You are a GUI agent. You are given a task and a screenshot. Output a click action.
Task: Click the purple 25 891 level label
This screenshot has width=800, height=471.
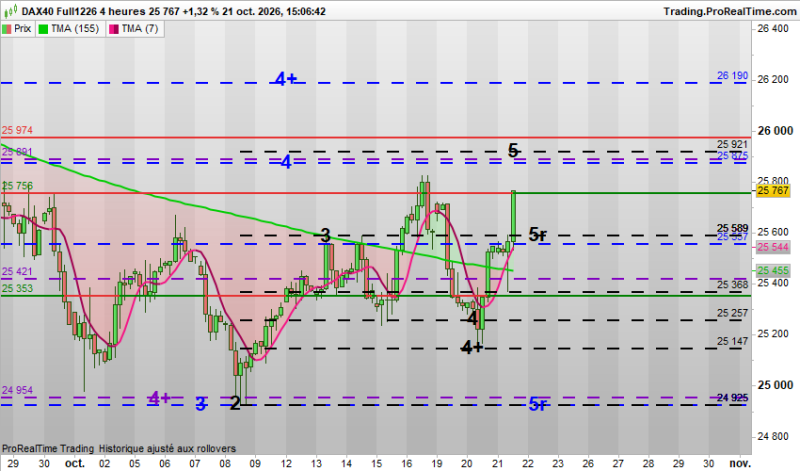pos(17,152)
